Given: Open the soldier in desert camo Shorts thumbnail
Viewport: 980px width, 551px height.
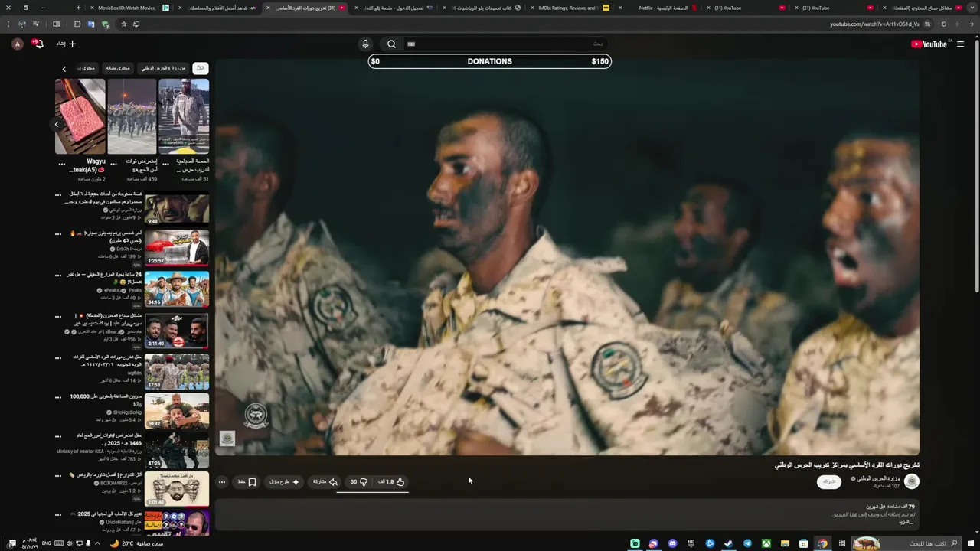Looking at the screenshot, I should [x=184, y=116].
